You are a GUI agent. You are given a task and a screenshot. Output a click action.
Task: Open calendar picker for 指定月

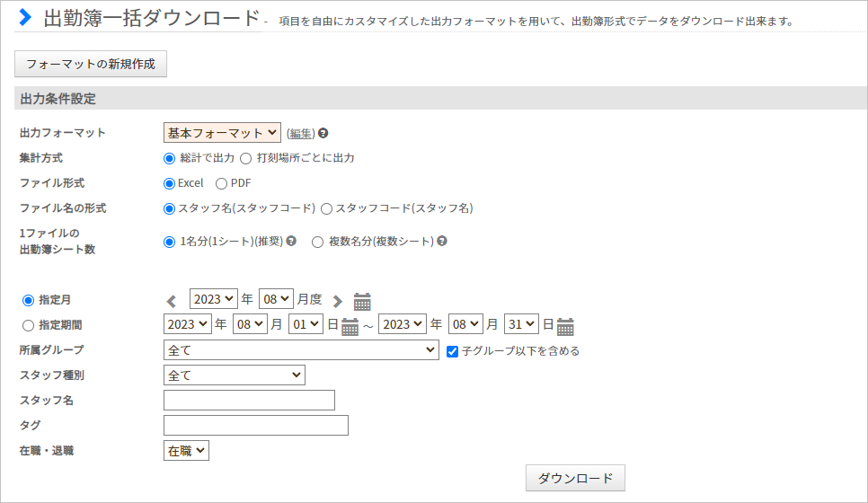coord(362,301)
